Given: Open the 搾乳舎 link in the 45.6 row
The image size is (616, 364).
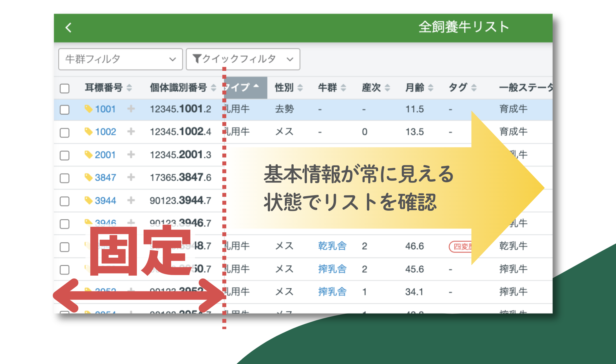Looking at the screenshot, I should pos(332,269).
